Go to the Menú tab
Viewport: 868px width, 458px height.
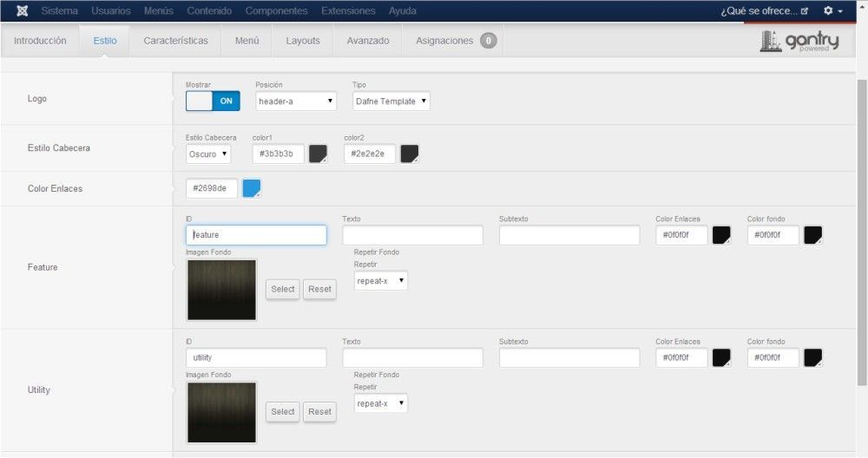click(247, 41)
